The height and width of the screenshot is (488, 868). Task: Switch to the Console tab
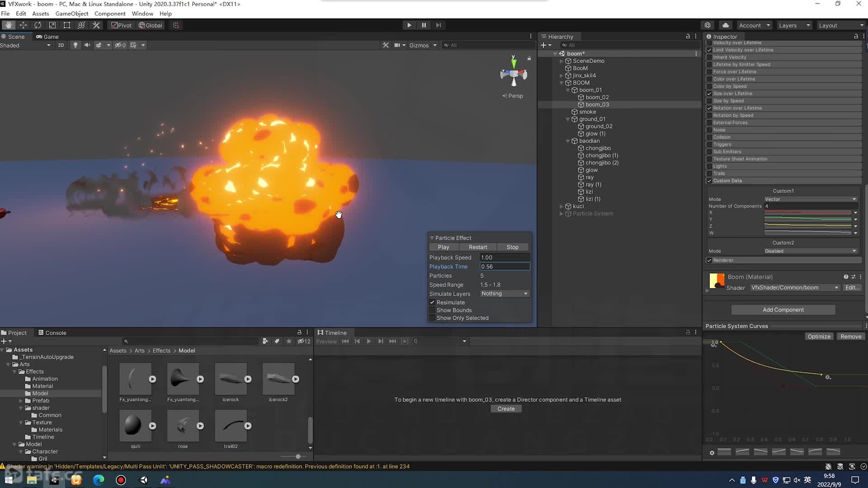[x=52, y=333]
